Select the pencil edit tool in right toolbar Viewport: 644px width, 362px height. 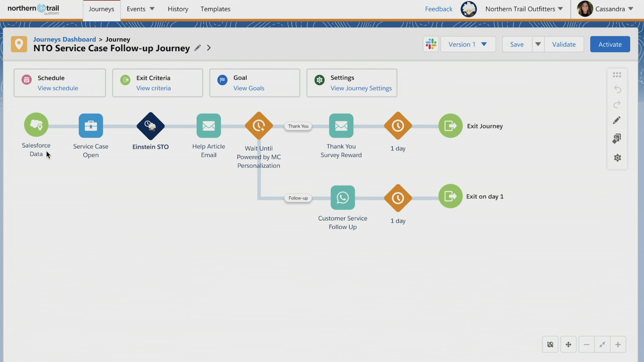pos(617,120)
